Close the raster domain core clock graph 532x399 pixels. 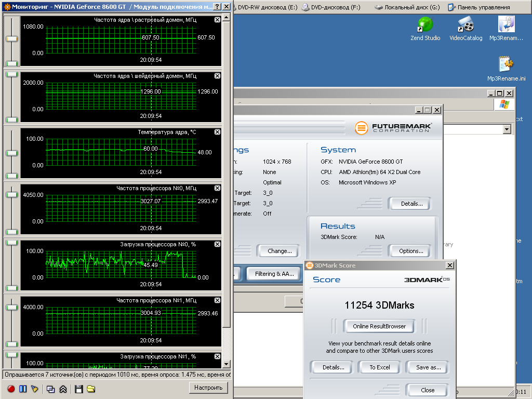pyautogui.click(x=218, y=20)
